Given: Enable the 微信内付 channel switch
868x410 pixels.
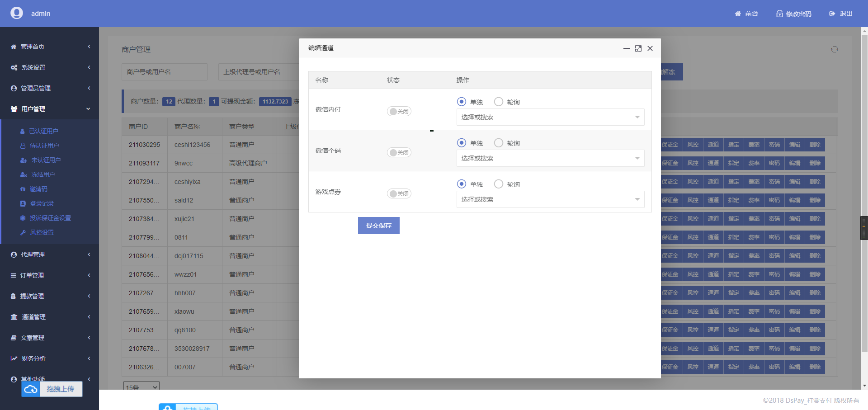Looking at the screenshot, I should pyautogui.click(x=399, y=111).
